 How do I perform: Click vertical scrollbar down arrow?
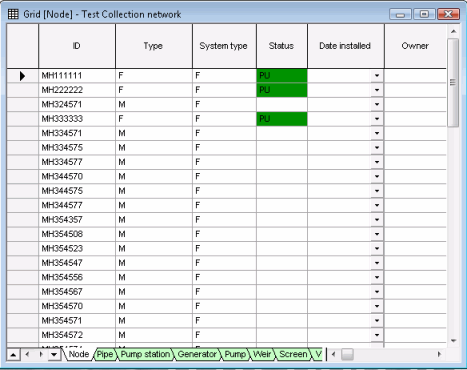tap(453, 341)
